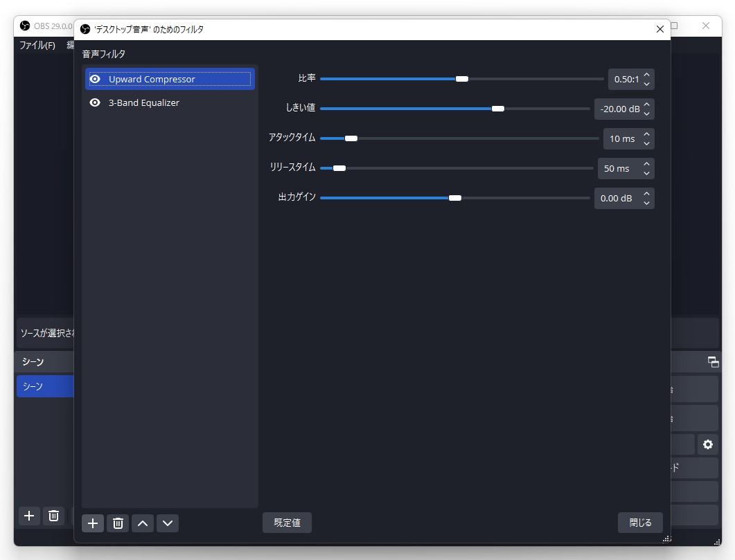Viewport: 735px width, 560px height.
Task: Click the 既定値 button to restore defaults
Action: (x=287, y=523)
